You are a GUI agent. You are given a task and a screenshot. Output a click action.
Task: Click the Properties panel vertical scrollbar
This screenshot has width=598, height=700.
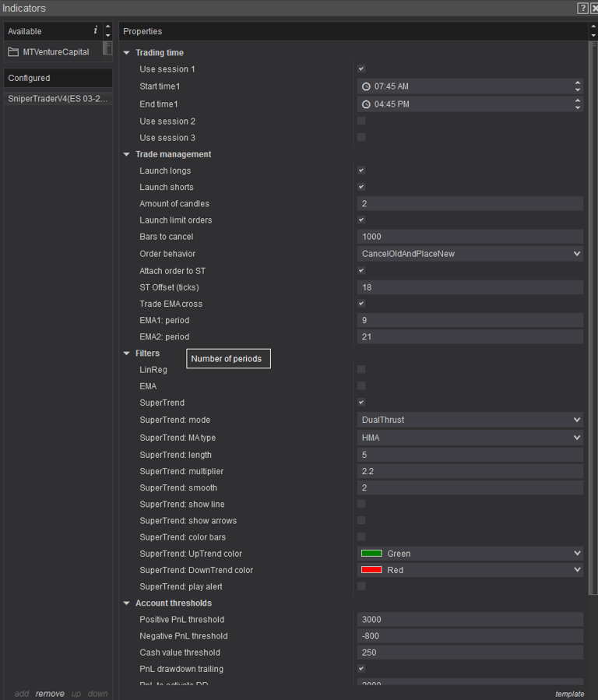[593, 318]
